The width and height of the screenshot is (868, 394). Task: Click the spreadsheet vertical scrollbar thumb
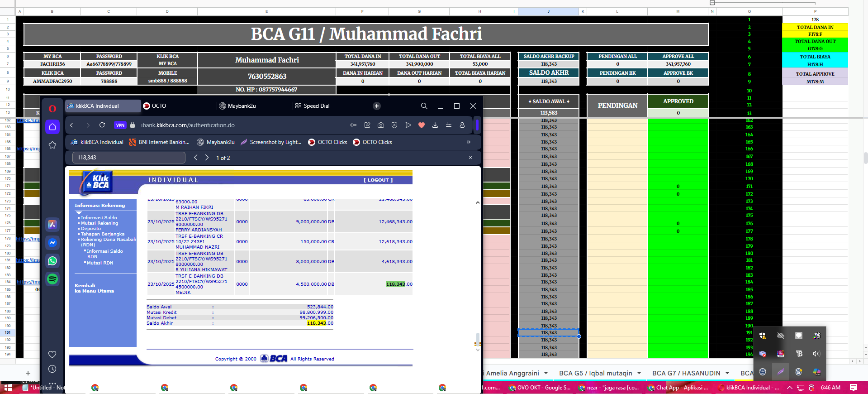[x=866, y=158]
